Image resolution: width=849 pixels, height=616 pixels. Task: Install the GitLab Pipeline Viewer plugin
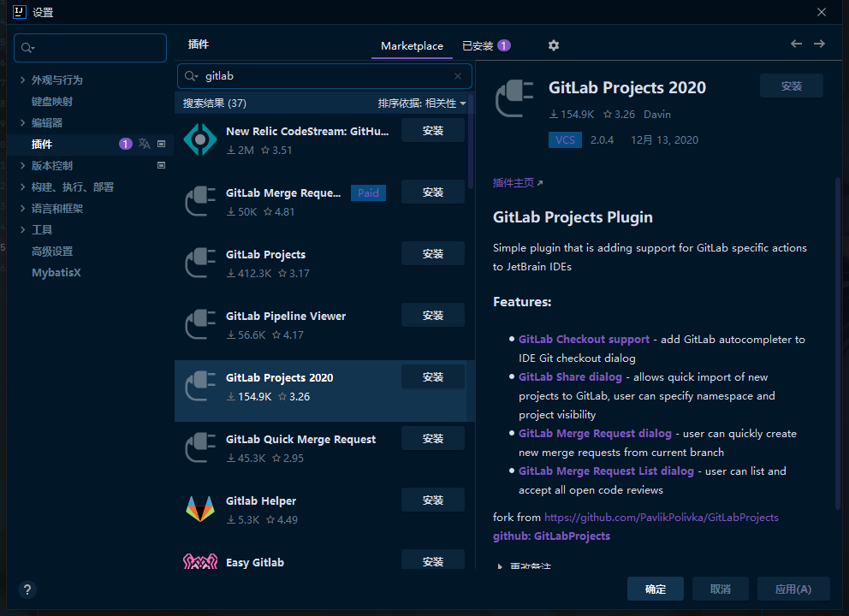[x=432, y=315]
